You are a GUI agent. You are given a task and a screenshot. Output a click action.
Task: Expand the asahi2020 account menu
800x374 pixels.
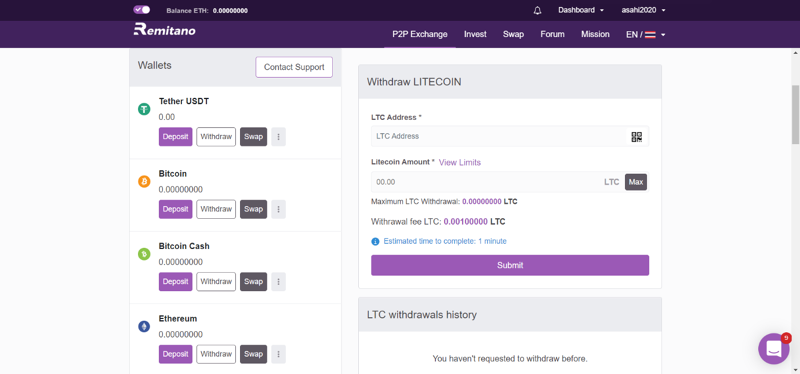643,10
